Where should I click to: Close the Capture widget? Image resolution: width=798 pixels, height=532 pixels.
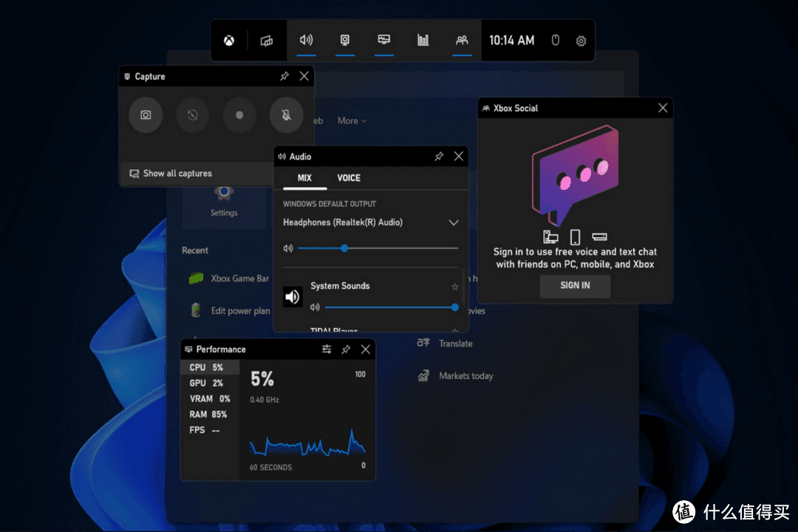(304, 76)
